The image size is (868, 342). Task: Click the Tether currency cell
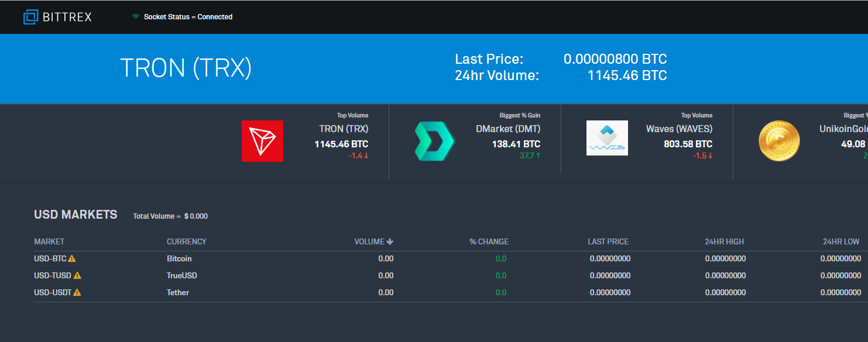pyautogui.click(x=178, y=292)
